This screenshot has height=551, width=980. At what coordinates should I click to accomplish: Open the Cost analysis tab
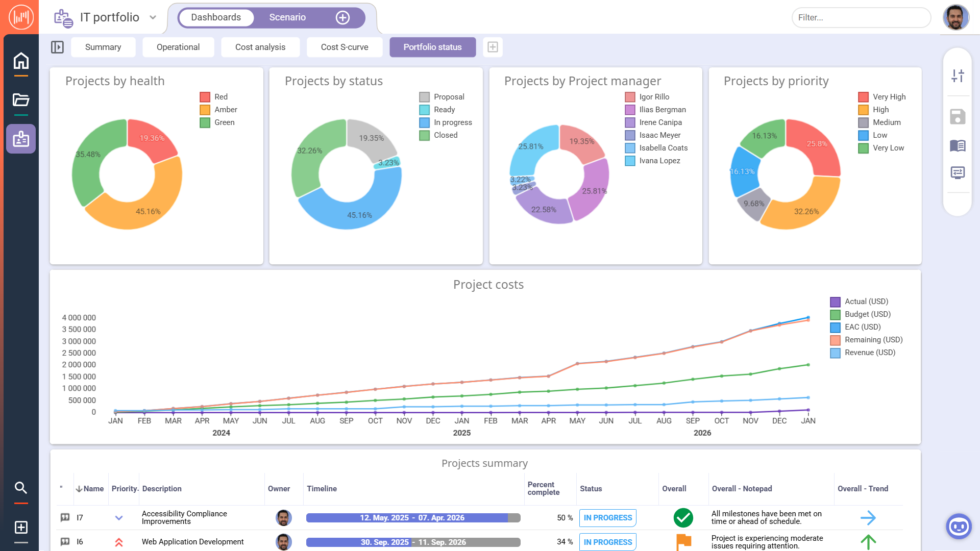[260, 47]
